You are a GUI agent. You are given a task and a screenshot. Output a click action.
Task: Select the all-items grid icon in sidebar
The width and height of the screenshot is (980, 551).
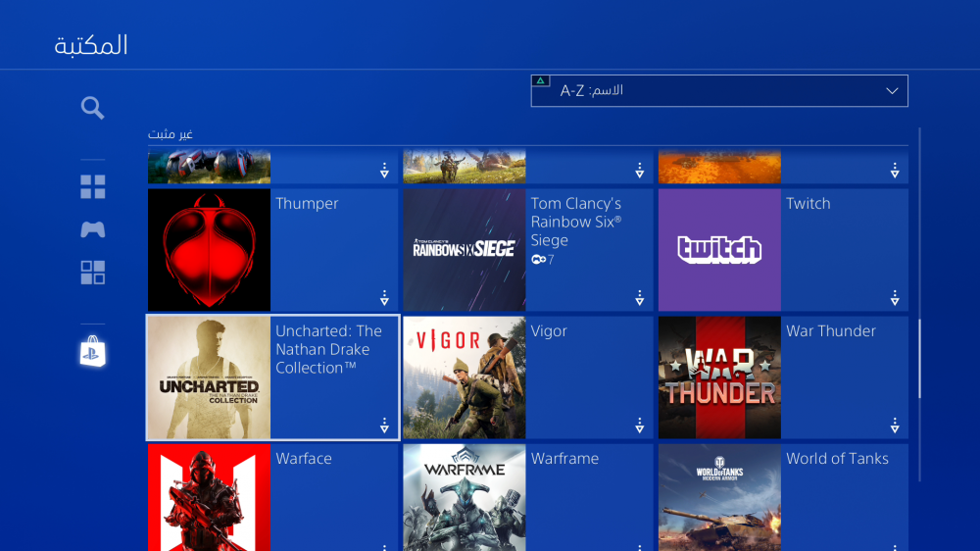pyautogui.click(x=93, y=187)
